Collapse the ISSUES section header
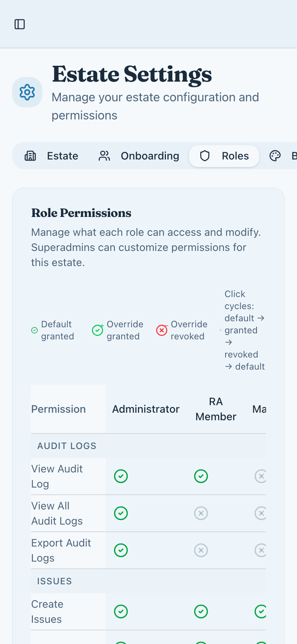The width and height of the screenshot is (297, 644). point(54,581)
